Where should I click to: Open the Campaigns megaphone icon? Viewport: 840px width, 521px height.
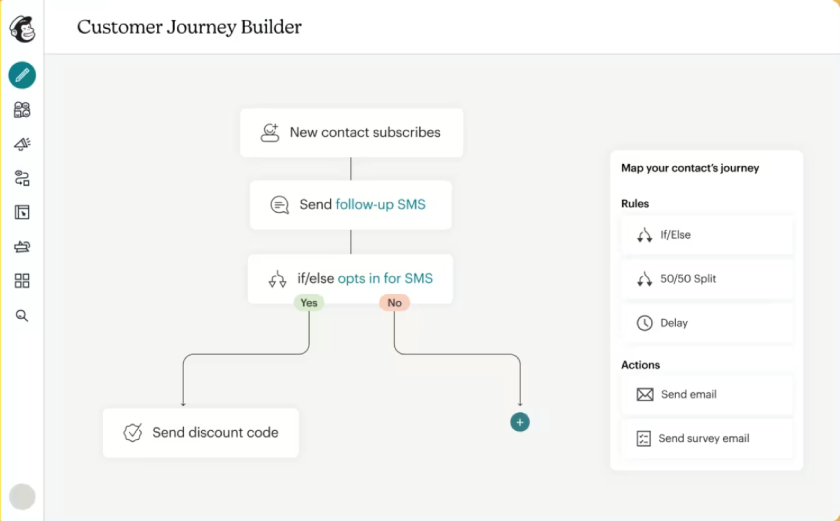point(22,144)
